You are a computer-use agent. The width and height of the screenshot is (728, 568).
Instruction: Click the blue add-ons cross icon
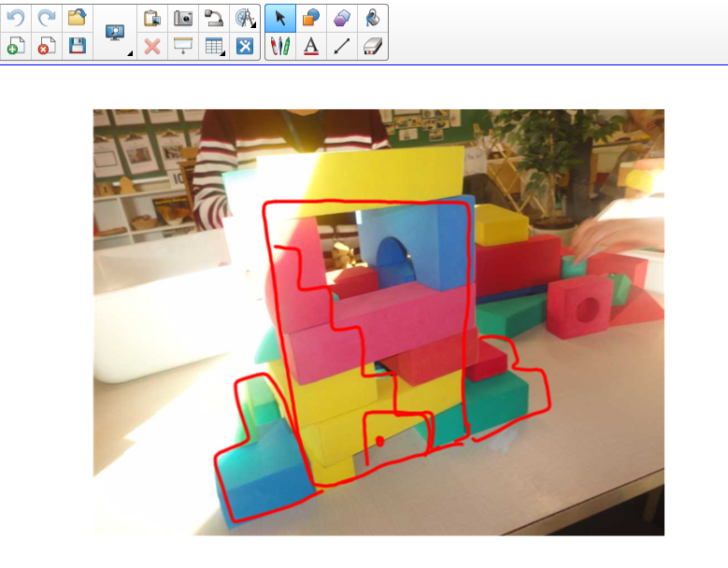coord(245,46)
